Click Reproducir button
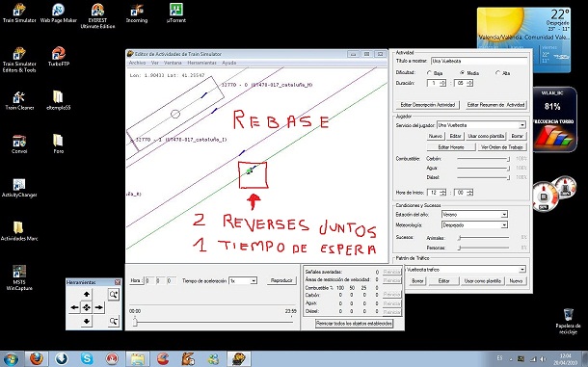 [x=281, y=280]
